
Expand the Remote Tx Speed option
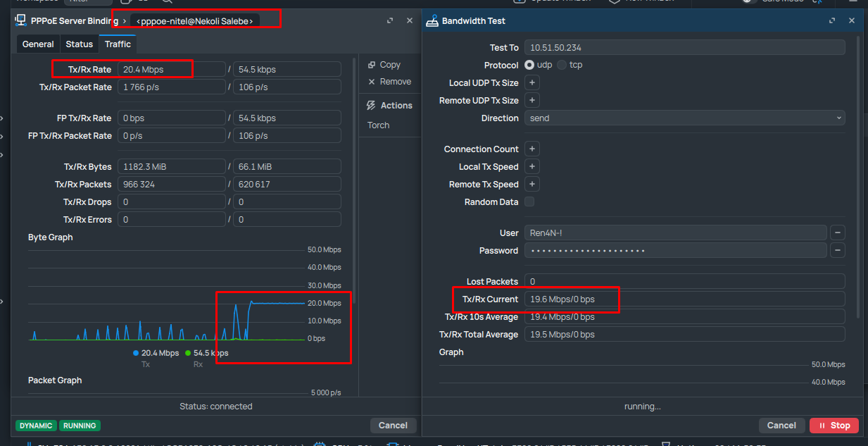click(x=532, y=185)
